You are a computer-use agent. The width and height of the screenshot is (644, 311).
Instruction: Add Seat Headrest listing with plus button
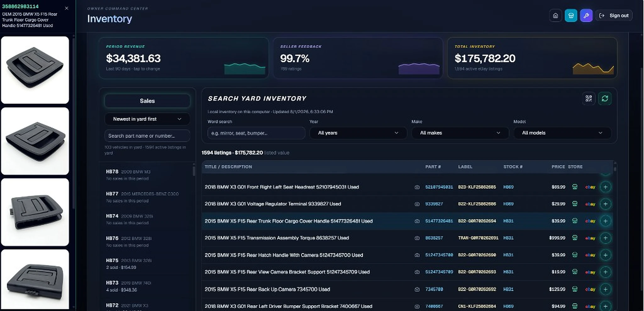coord(605,187)
